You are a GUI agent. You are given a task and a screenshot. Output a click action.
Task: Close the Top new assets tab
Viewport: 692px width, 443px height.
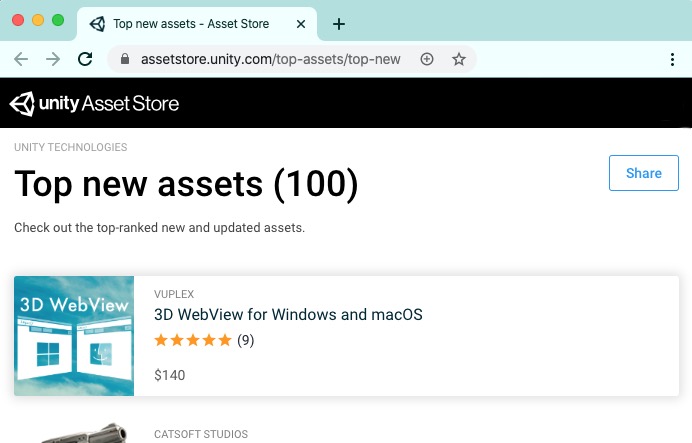301,24
